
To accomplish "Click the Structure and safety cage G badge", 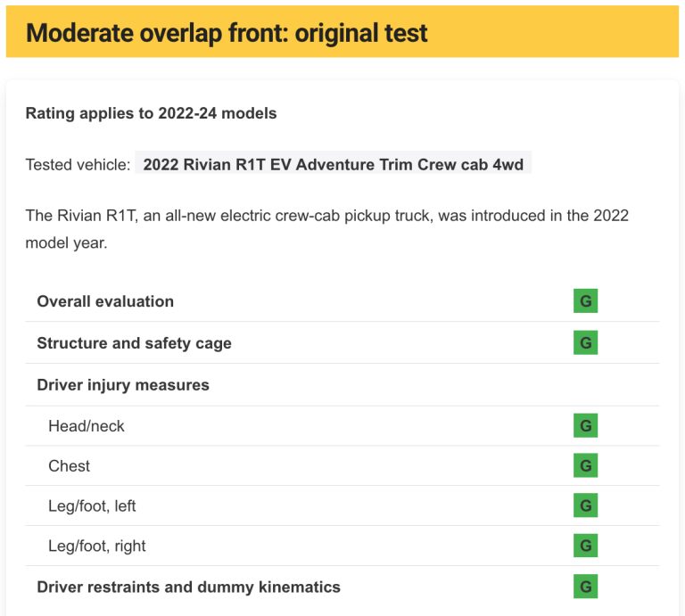I will (x=585, y=342).
